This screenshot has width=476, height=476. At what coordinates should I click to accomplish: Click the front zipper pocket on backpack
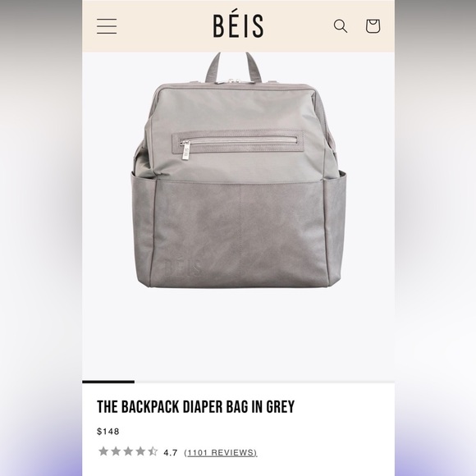pos(238,141)
